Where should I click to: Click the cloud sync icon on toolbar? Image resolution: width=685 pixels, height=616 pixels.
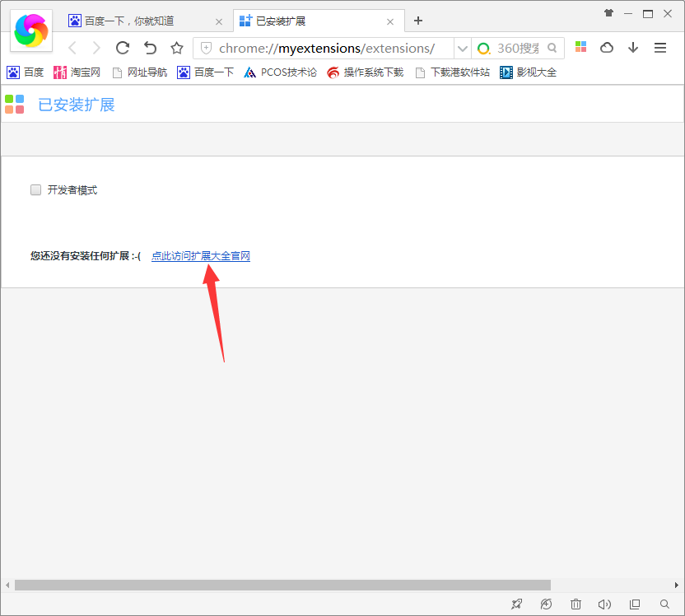click(x=607, y=48)
